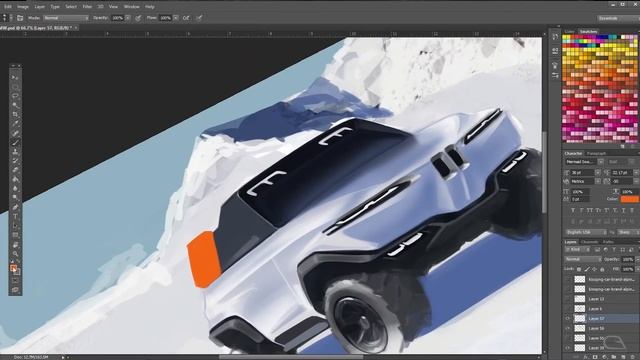Select the Pen tool
640x360 pixels.
(x=15, y=207)
